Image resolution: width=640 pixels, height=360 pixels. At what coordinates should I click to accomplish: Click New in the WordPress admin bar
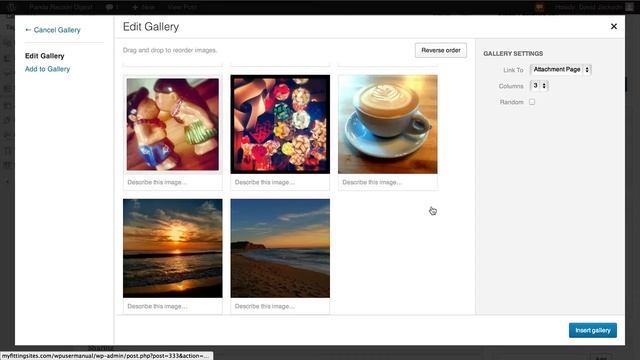(144, 7)
